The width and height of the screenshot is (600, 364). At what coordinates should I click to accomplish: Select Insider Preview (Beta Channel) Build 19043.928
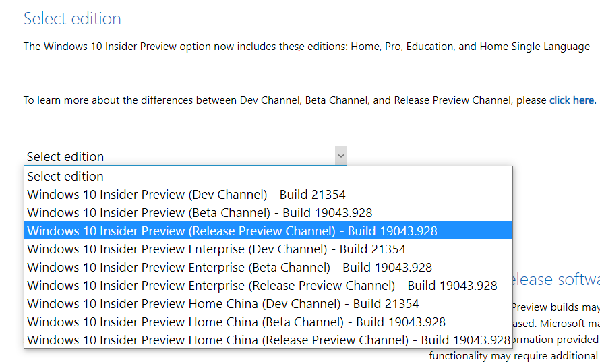(268, 212)
